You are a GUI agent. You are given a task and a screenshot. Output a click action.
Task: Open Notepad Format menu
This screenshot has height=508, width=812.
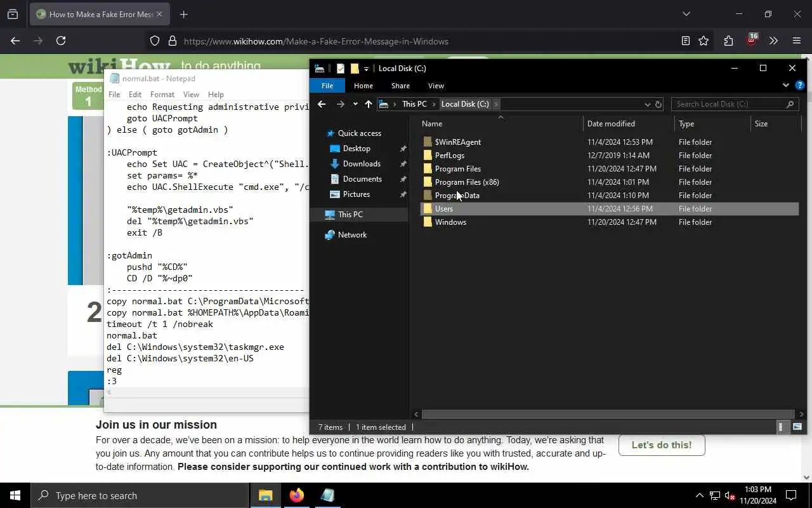pos(162,95)
